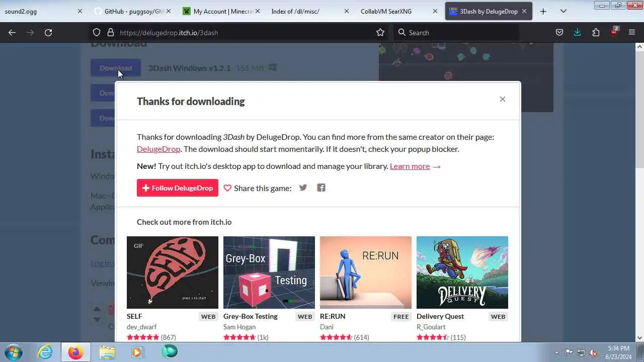644x362 pixels.
Task: Close the sound2.ogg tab
Action: (79, 11)
